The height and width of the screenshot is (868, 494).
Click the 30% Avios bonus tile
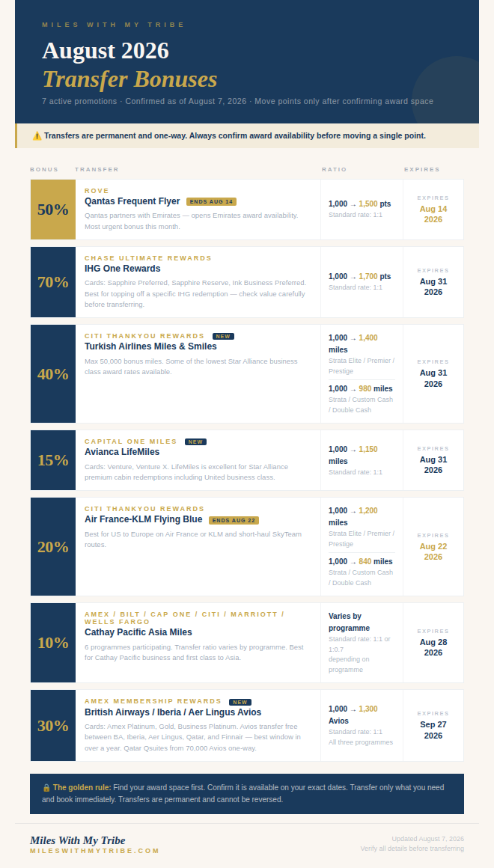tap(53, 725)
